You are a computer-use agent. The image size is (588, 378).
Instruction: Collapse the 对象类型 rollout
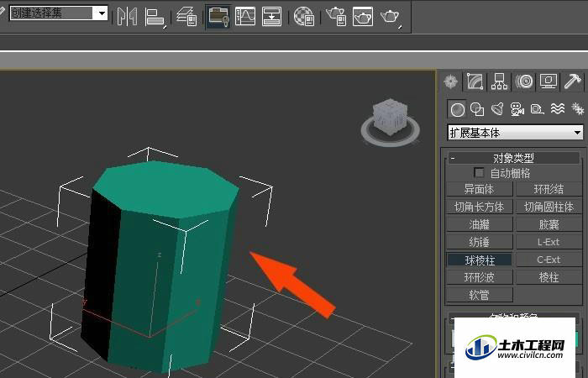513,158
